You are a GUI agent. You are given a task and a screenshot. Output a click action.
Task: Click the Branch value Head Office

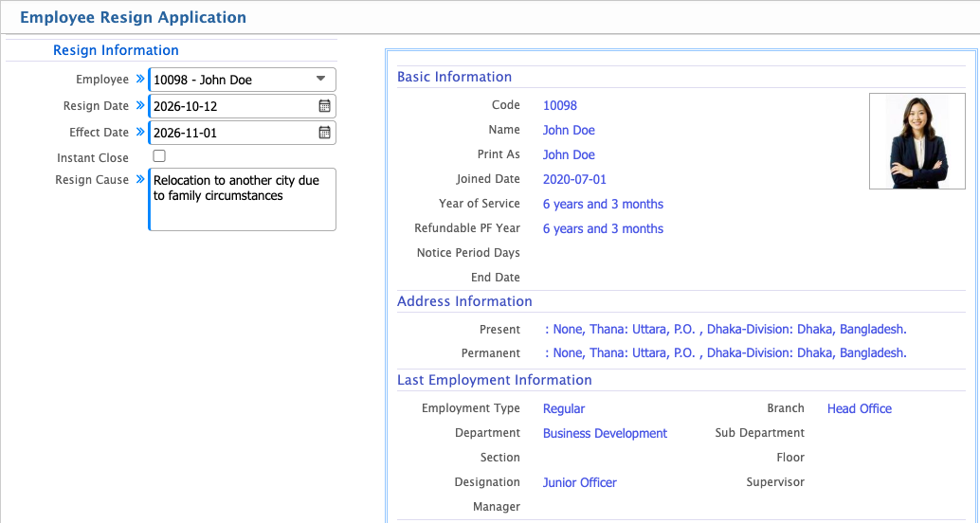tap(860, 408)
